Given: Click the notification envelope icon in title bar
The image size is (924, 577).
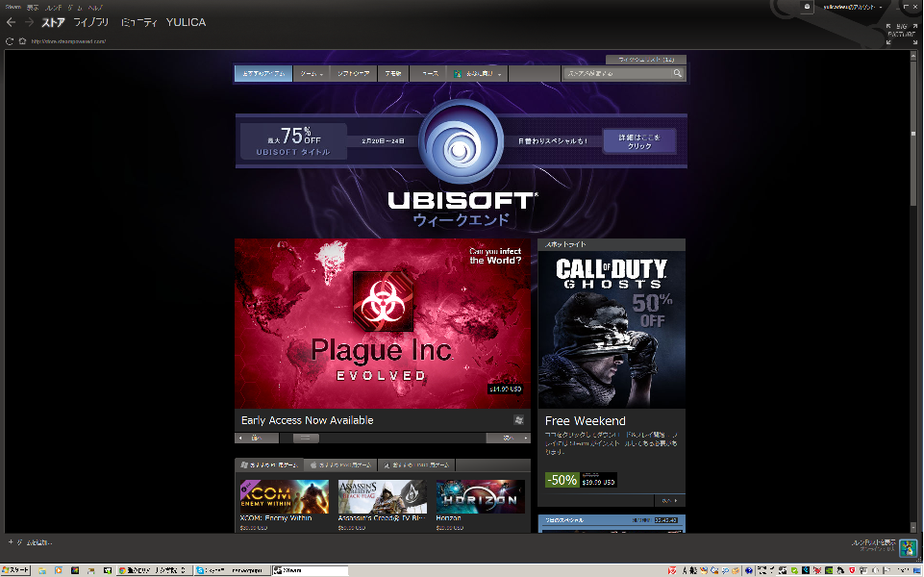Looking at the screenshot, I should 808,7.
